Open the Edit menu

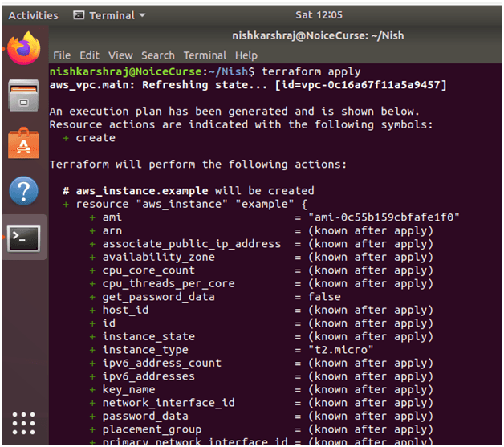(89, 55)
